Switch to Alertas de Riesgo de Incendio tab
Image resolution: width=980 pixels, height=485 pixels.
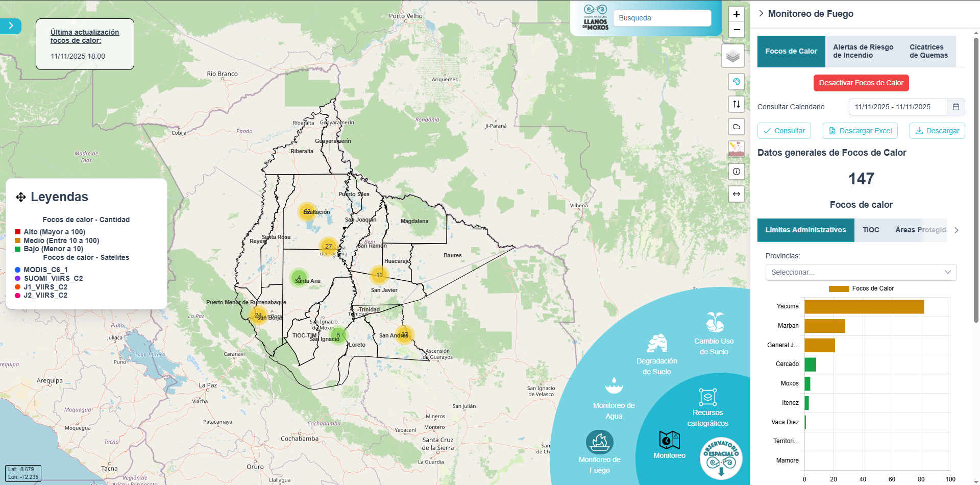pos(863,51)
